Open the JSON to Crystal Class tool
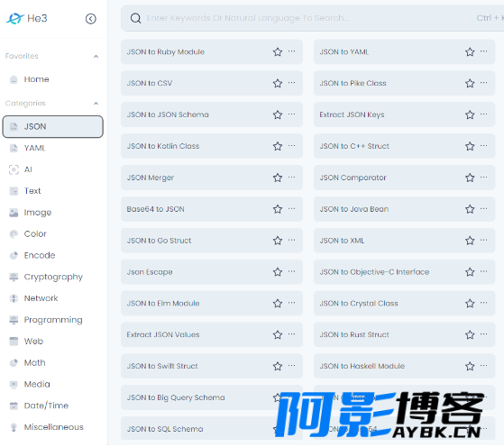This screenshot has width=504, height=447. tap(404, 304)
